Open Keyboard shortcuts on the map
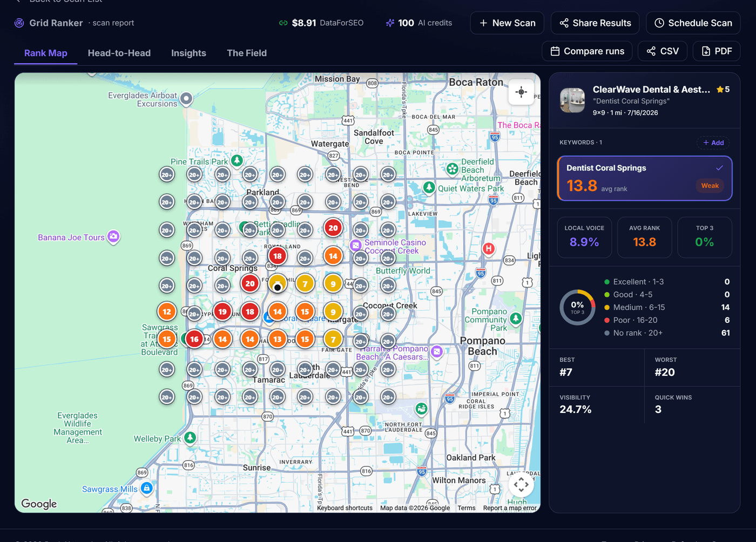The width and height of the screenshot is (756, 542). (345, 508)
